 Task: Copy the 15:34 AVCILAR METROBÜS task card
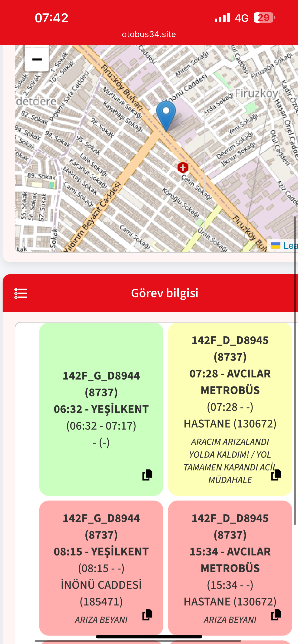276,615
